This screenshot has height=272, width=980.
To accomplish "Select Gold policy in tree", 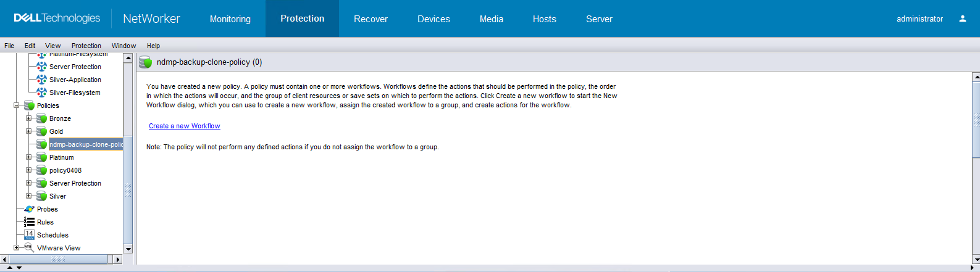I will point(56,131).
